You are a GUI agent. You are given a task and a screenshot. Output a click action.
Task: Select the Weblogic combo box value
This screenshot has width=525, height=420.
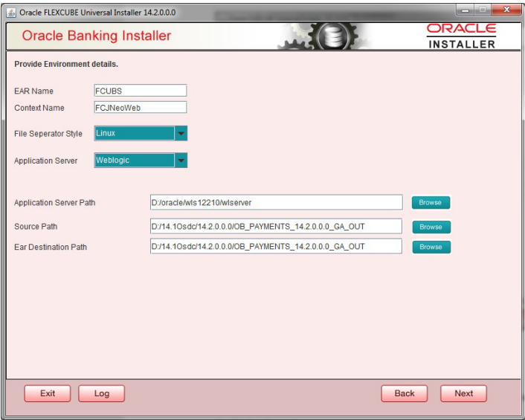135,161
